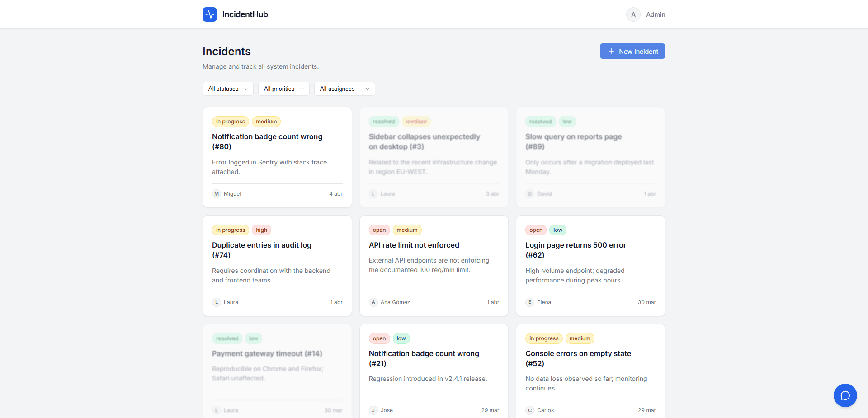Open the Admin user menu
Viewport: 868px width, 418px height.
[655, 14]
